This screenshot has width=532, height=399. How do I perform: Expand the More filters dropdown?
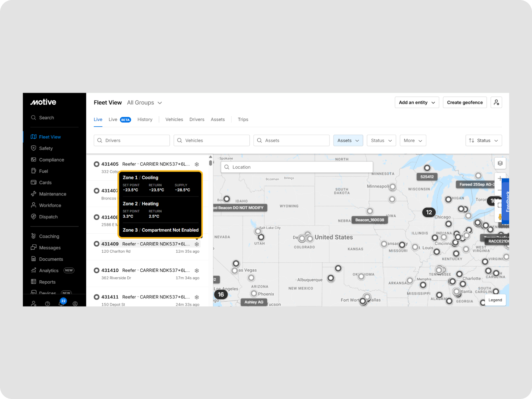413,140
